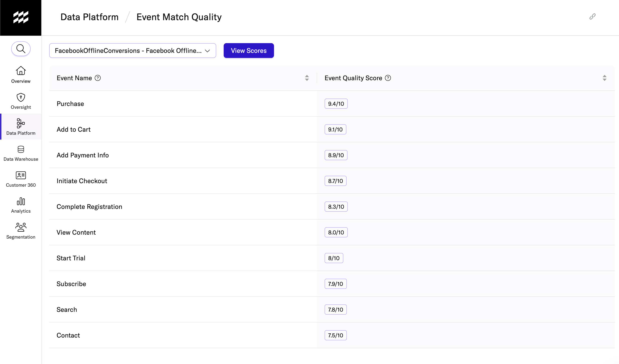619x364 pixels.
Task: Sort table by Event Quality Score
Action: point(604,78)
